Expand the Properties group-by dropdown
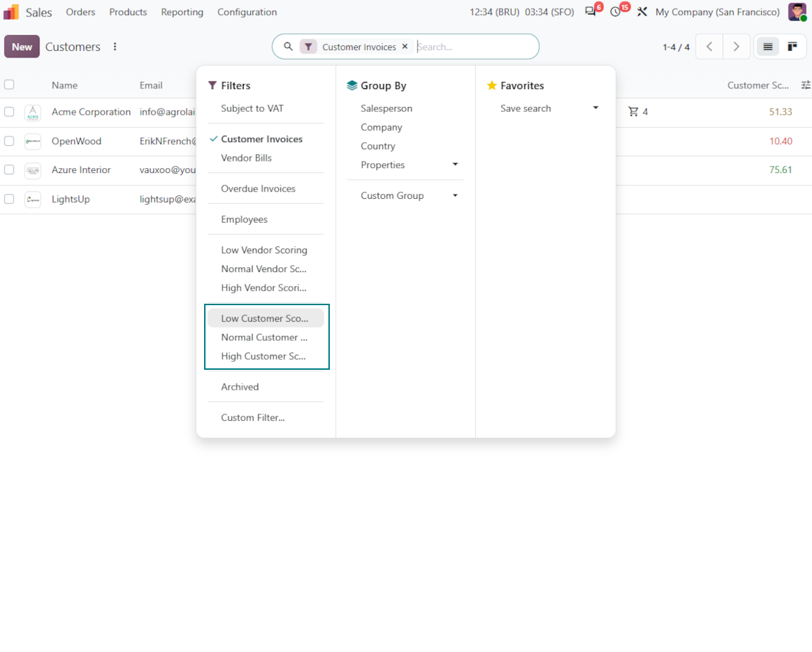The width and height of the screenshot is (812, 652). pos(455,164)
